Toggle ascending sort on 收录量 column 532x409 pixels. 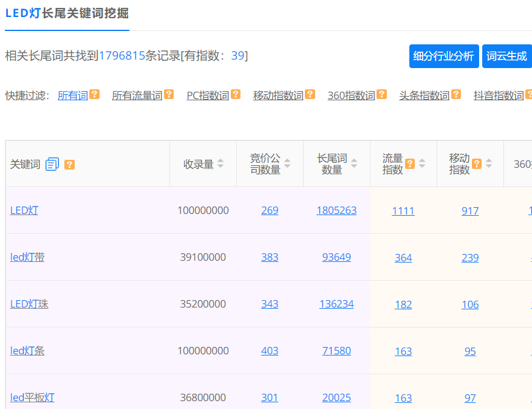221,160
